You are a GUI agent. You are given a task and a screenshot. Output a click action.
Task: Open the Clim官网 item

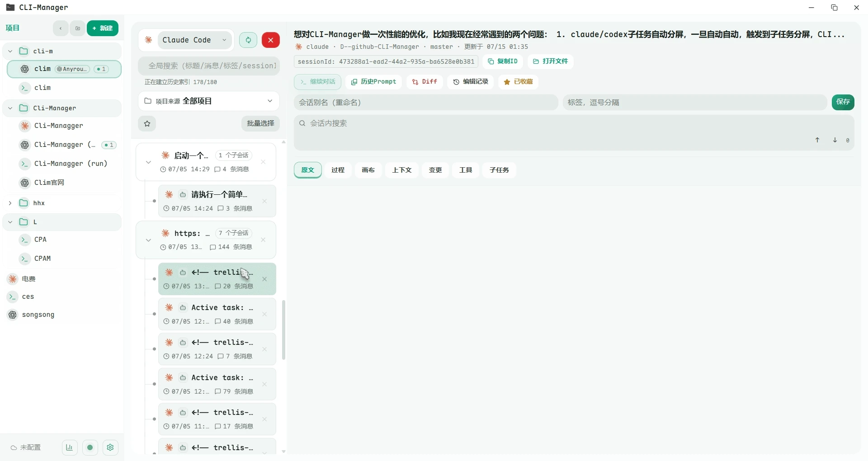click(64, 183)
